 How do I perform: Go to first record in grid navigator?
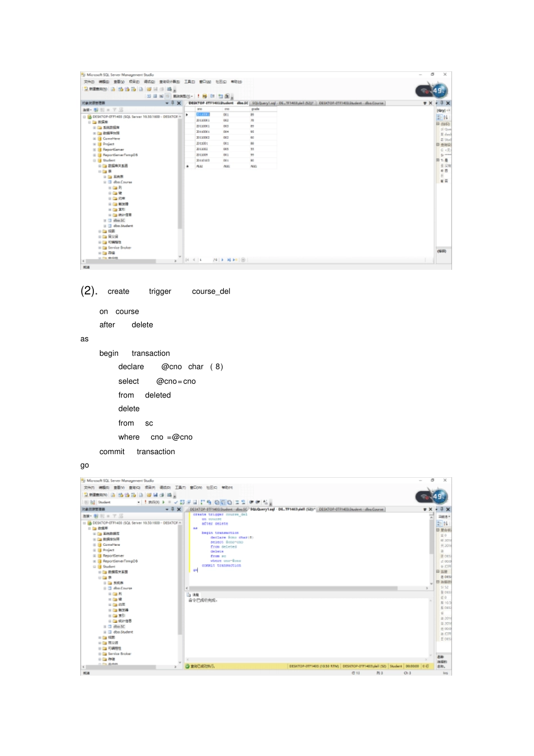click(187, 260)
